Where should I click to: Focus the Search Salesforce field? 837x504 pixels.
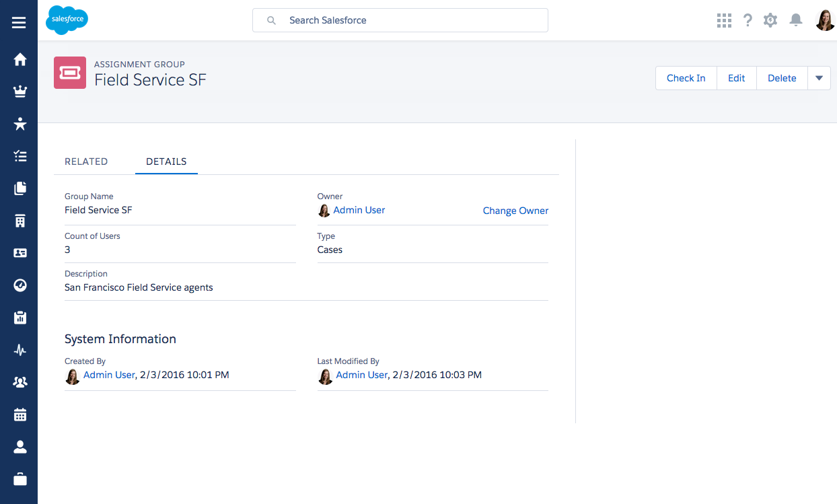click(x=400, y=20)
